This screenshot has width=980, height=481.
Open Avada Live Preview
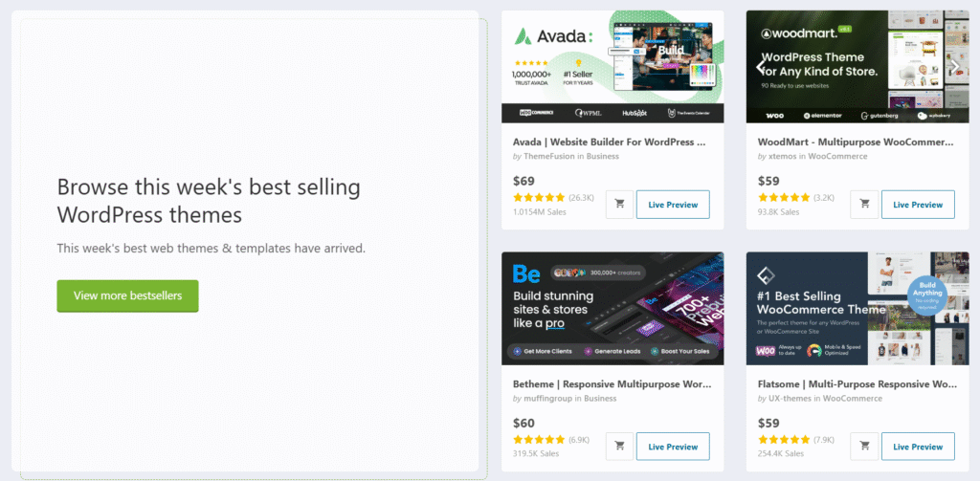tap(673, 205)
